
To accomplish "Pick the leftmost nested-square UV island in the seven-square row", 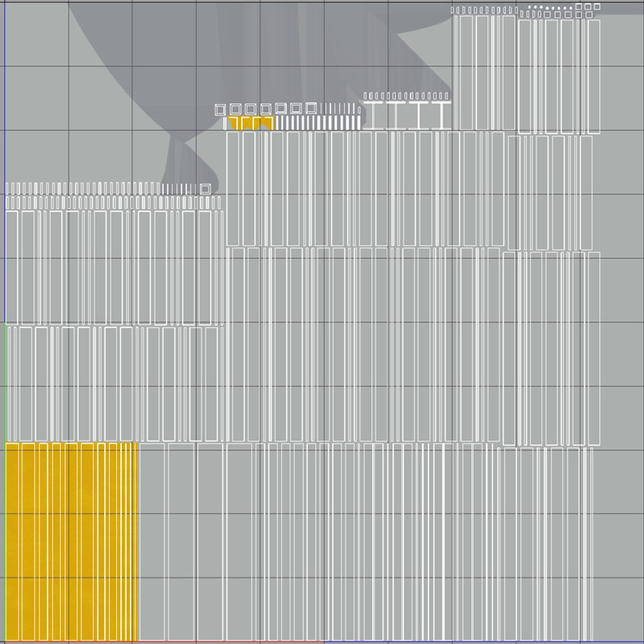I will pyautogui.click(x=220, y=110).
